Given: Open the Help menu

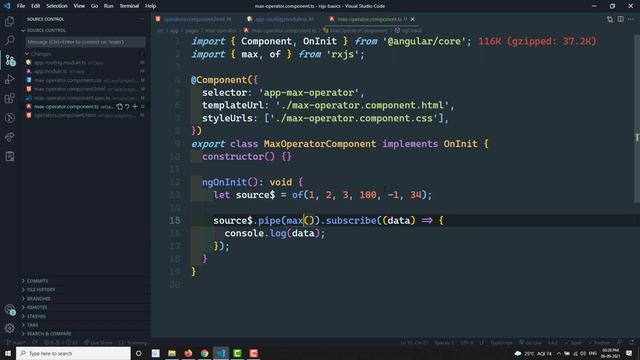Looking at the screenshot, I should (151, 6).
